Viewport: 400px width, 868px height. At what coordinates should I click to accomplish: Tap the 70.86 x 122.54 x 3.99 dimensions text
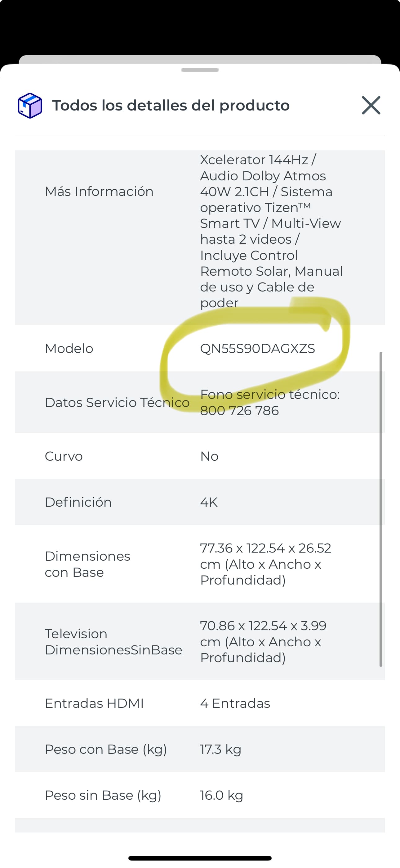pyautogui.click(x=263, y=642)
